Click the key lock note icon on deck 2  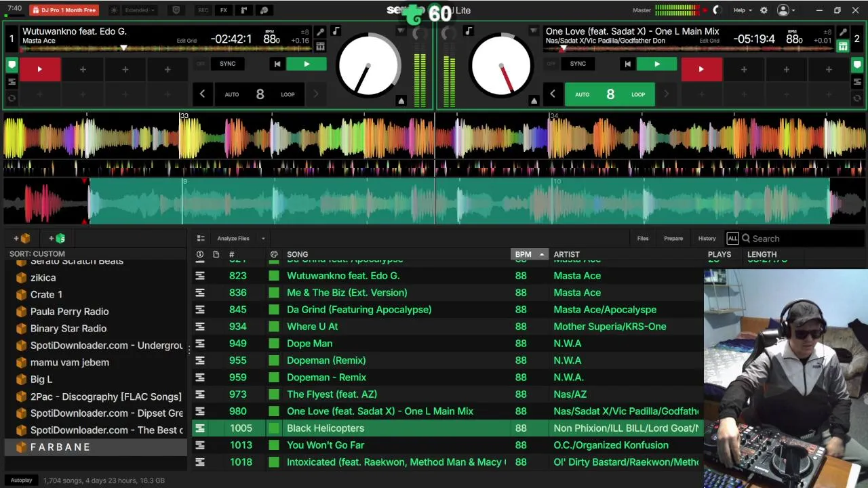pyautogui.click(x=469, y=31)
